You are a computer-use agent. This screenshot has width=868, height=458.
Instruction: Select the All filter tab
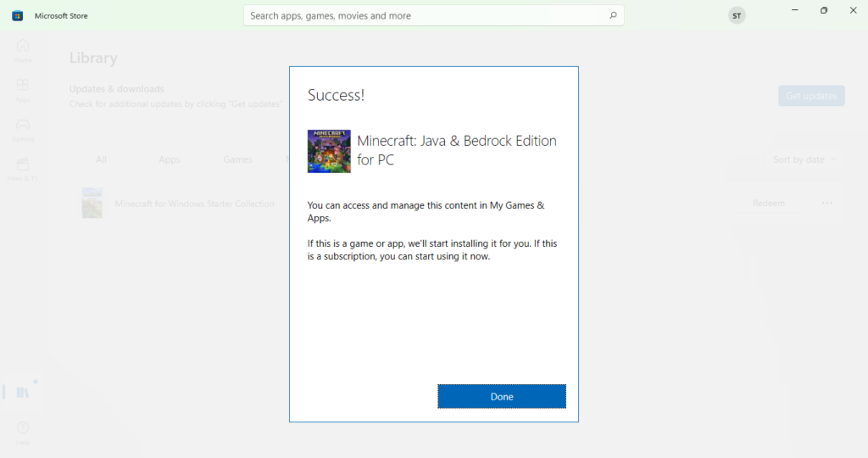[102, 159]
